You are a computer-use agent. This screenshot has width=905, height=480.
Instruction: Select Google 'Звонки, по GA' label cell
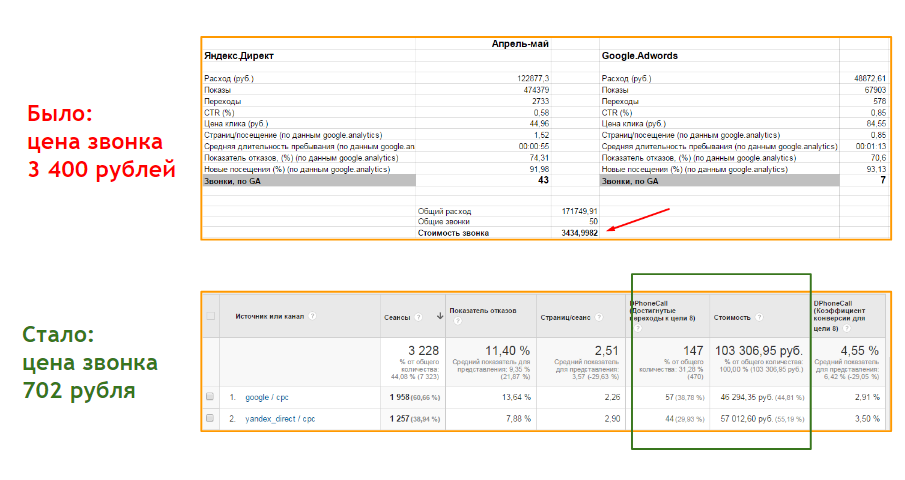pos(720,181)
